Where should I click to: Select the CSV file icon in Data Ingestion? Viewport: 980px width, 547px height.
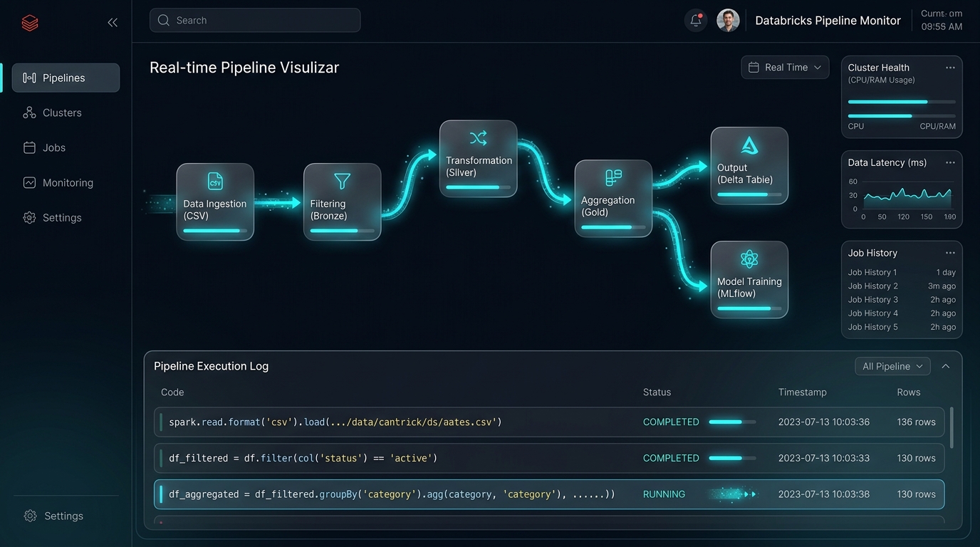(x=215, y=181)
